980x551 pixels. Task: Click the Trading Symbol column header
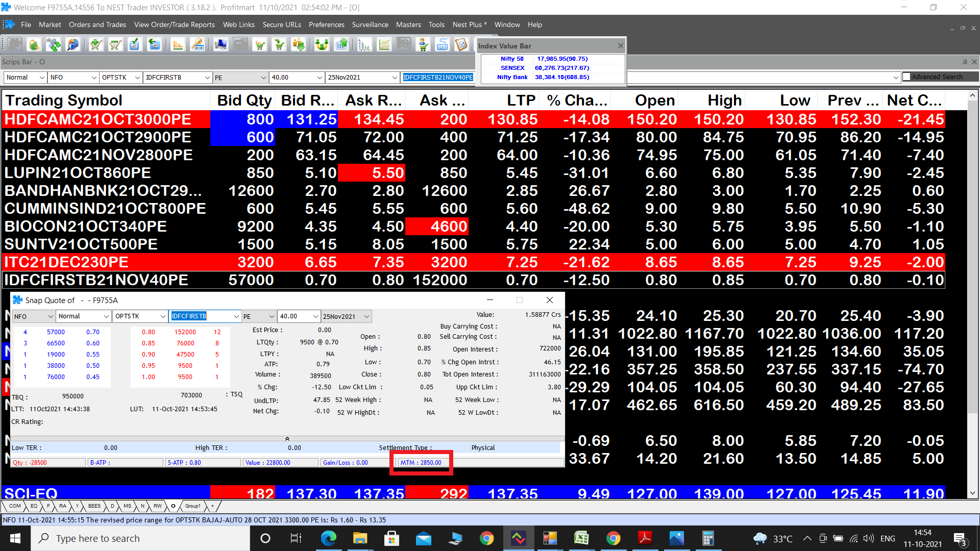pyautogui.click(x=106, y=101)
